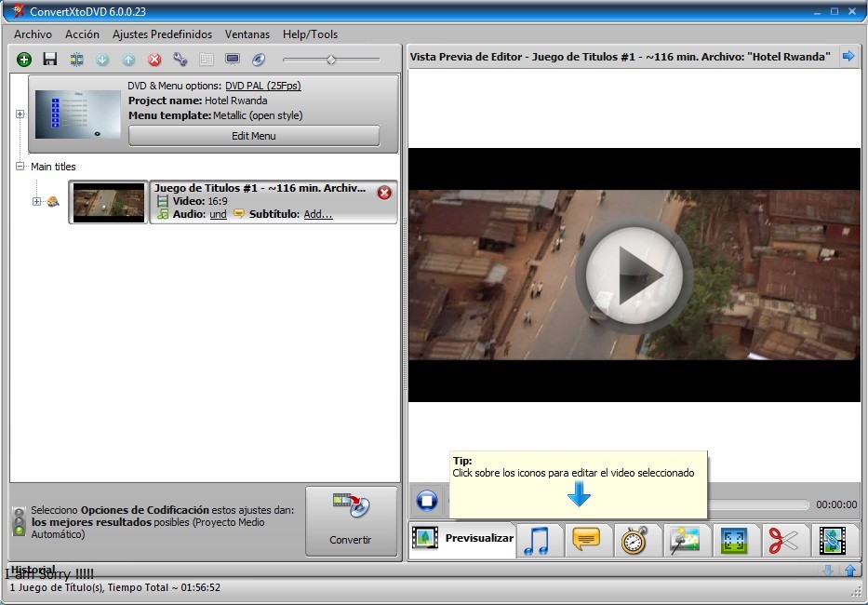Click the Add... subtitle link
The image size is (868, 605).
[x=318, y=214]
